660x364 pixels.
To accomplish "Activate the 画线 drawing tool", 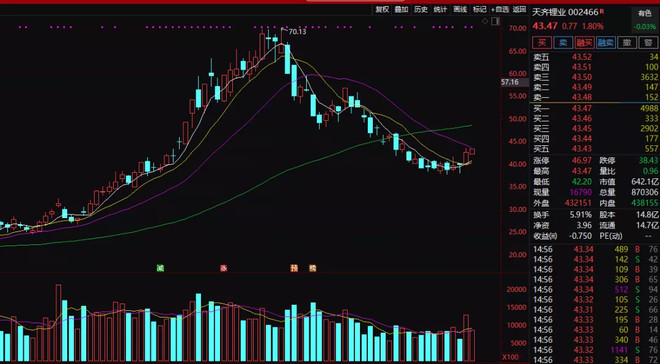I will [460, 9].
